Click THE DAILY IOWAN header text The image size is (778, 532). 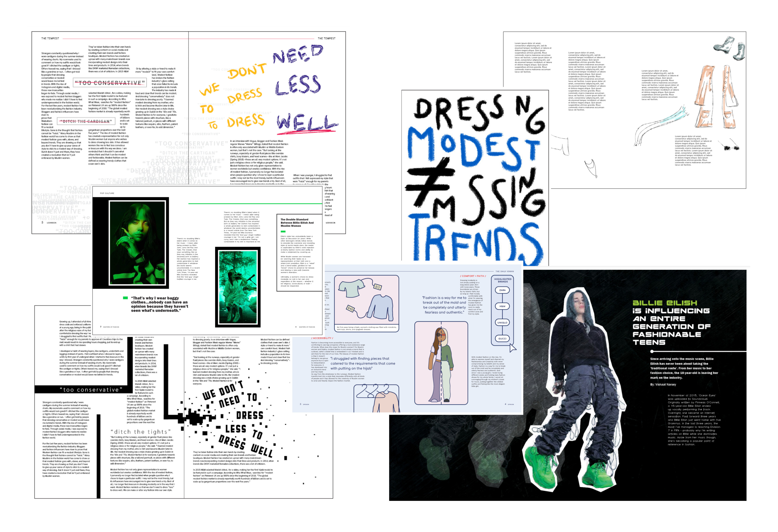click(504, 271)
